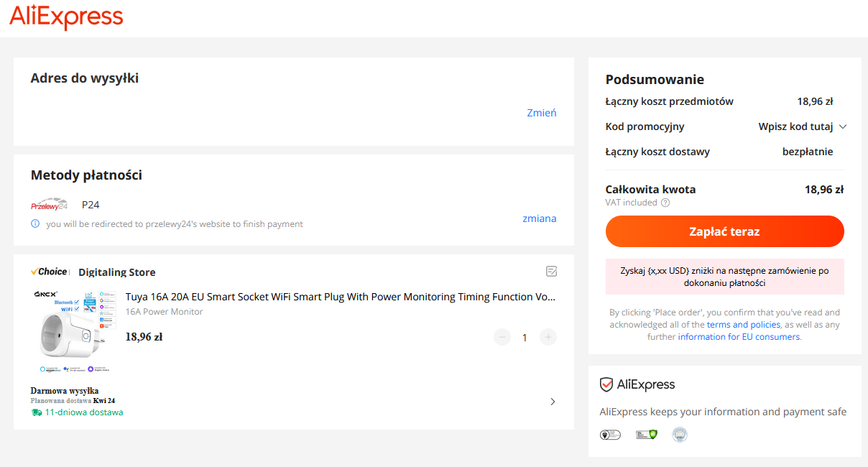Click the product price 18,96 zł
868x467 pixels.
point(144,337)
